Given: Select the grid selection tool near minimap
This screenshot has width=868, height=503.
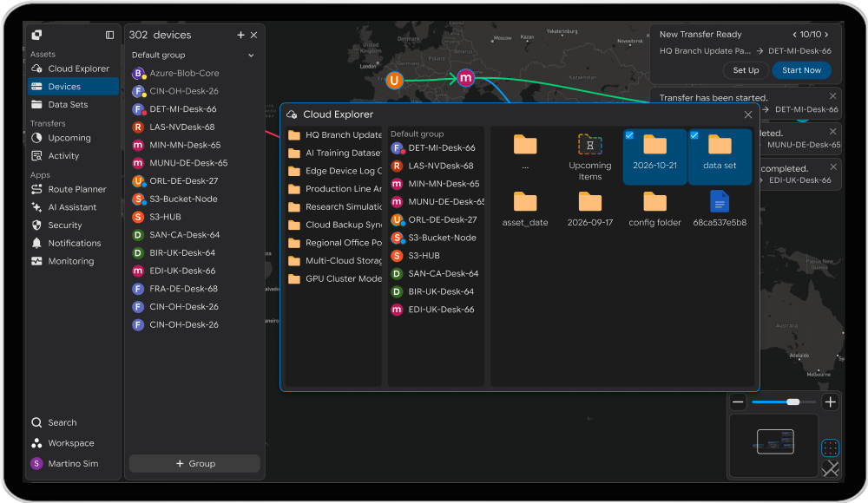Looking at the screenshot, I should point(830,447).
